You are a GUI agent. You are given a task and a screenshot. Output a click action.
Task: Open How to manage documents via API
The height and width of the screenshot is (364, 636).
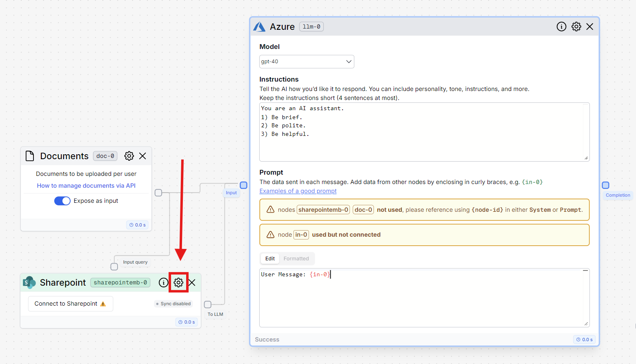[86, 185]
